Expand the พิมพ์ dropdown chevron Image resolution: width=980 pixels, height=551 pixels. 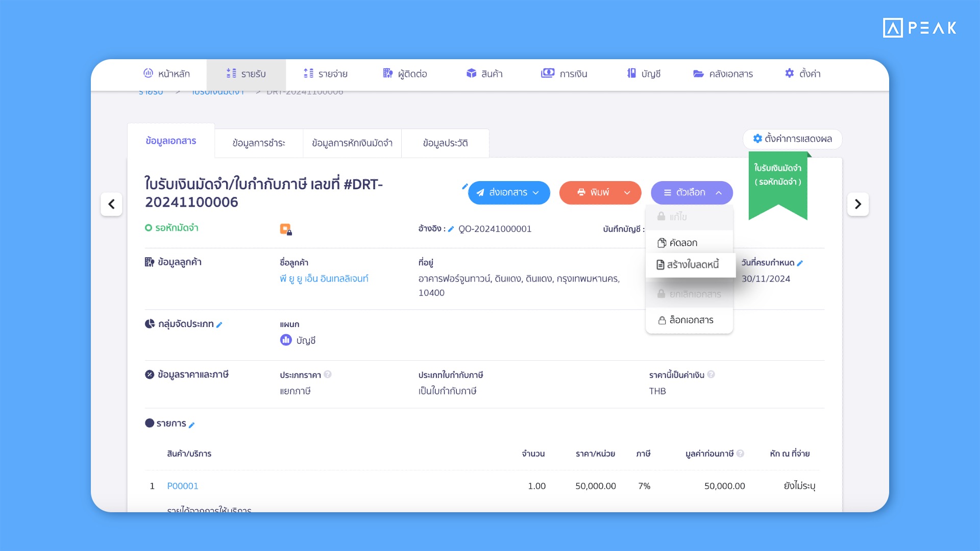(627, 193)
